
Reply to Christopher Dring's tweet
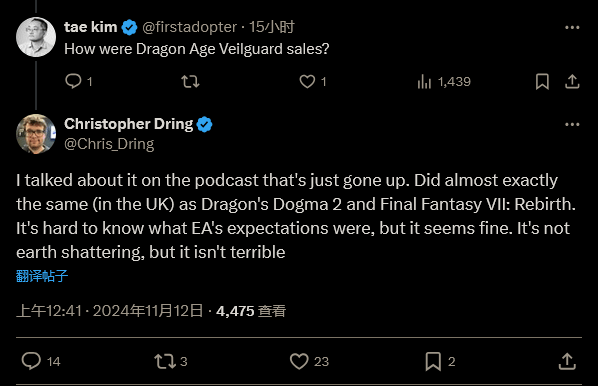31,361
